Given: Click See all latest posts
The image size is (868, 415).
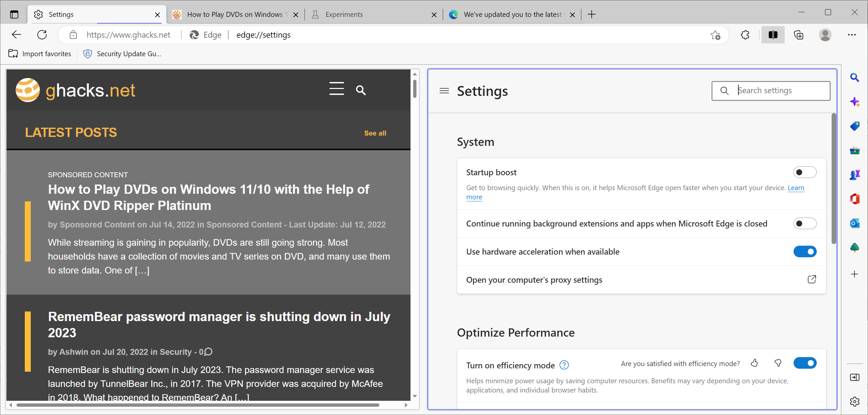Looking at the screenshot, I should 375,133.
